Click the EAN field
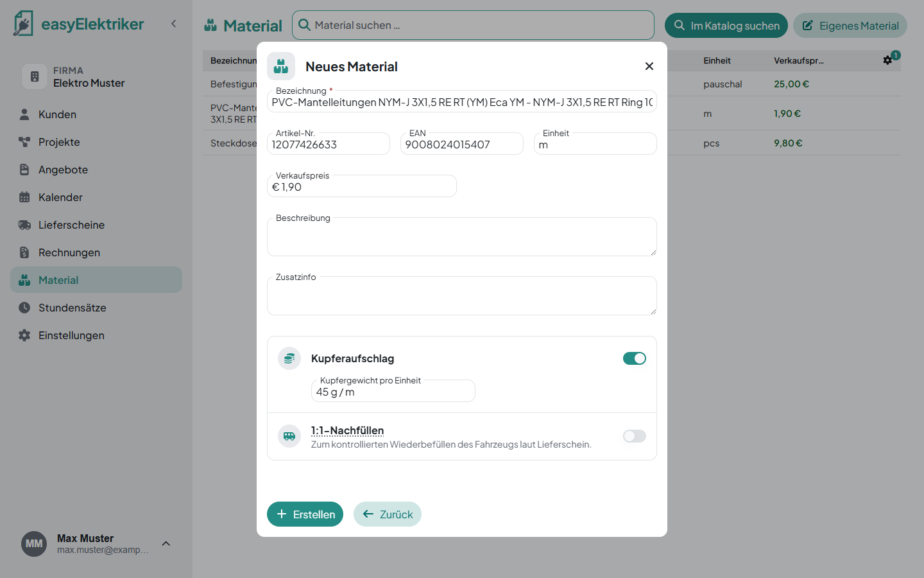Viewport: 924px width, 578px height. tap(462, 144)
